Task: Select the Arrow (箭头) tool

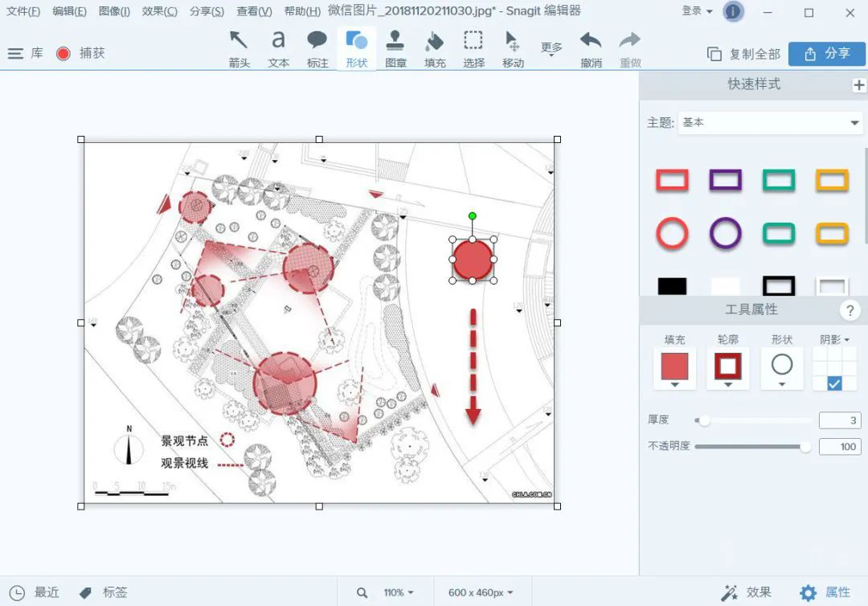Action: pos(240,49)
